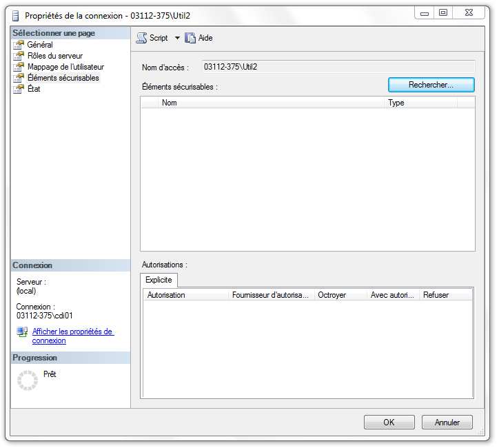499x448 pixels.
Task: Click the Général page icon
Action: (19, 45)
